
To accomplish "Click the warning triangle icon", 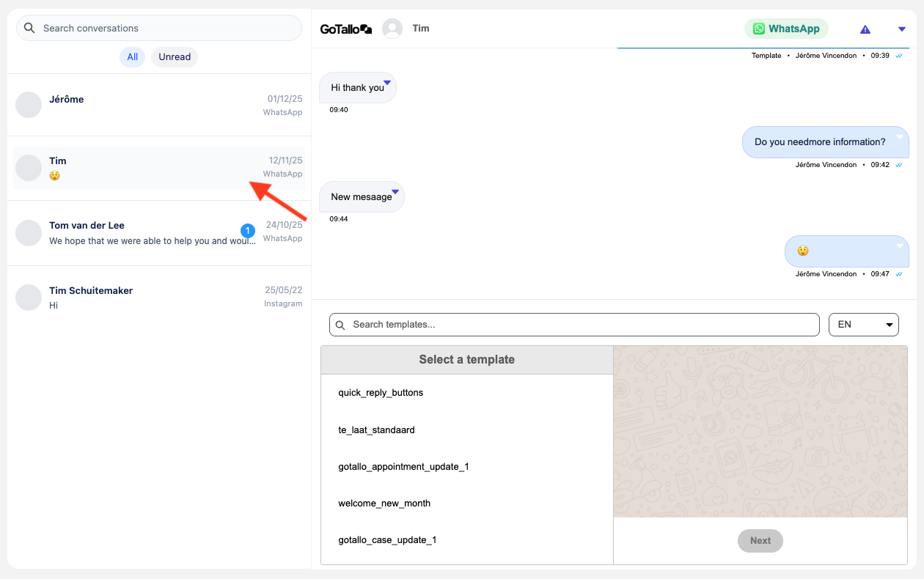I will click(865, 29).
